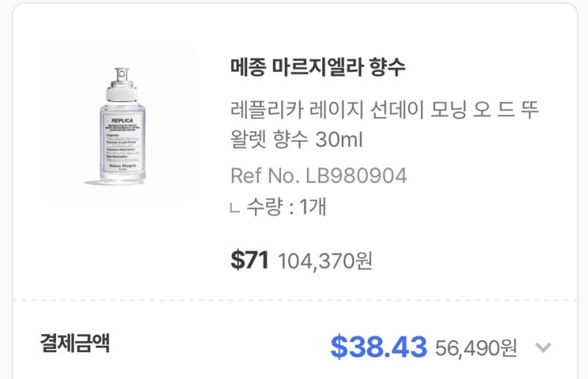Click the 1개 quantity value
This screenshot has height=379, width=588.
point(311,207)
